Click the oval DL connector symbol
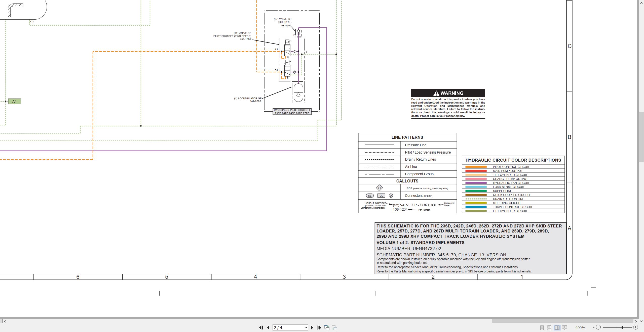The image size is (644, 332). [370, 196]
